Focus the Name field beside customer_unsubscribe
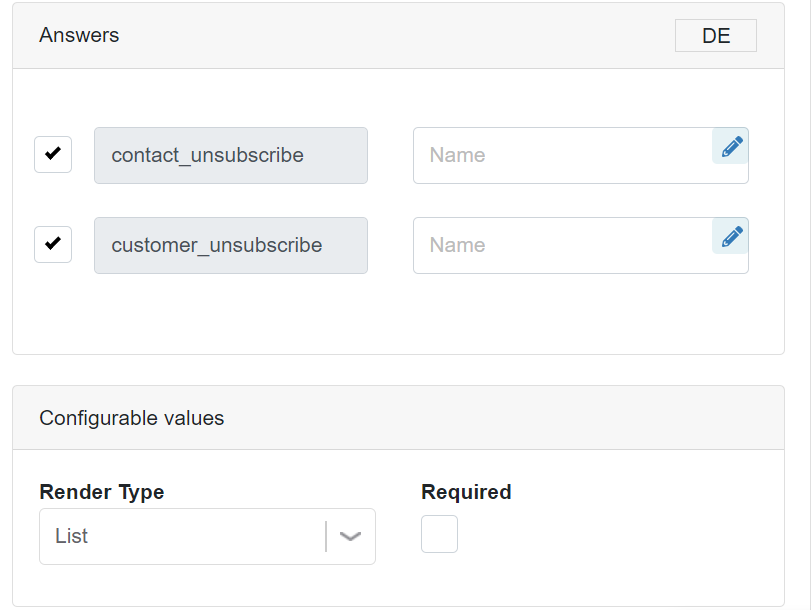 pos(563,245)
